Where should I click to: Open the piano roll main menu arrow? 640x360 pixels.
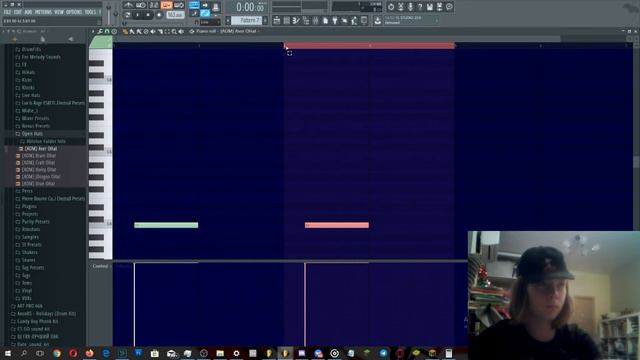[93, 31]
